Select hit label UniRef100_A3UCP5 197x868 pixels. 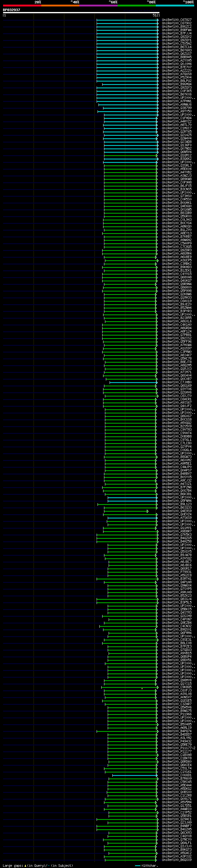point(176,260)
